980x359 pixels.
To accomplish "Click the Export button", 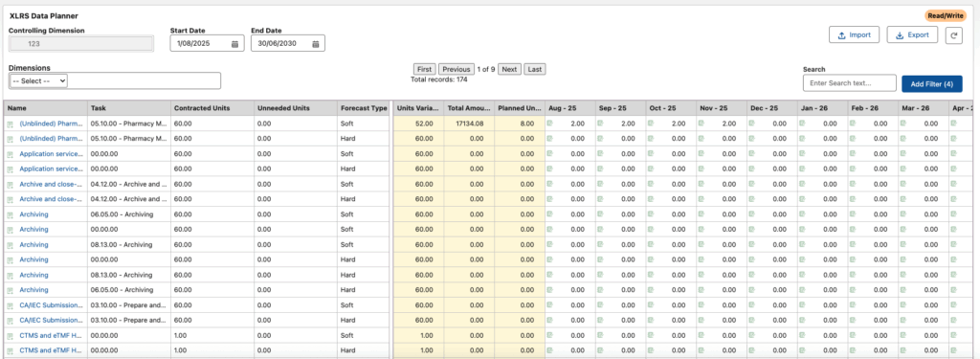I will pos(912,35).
